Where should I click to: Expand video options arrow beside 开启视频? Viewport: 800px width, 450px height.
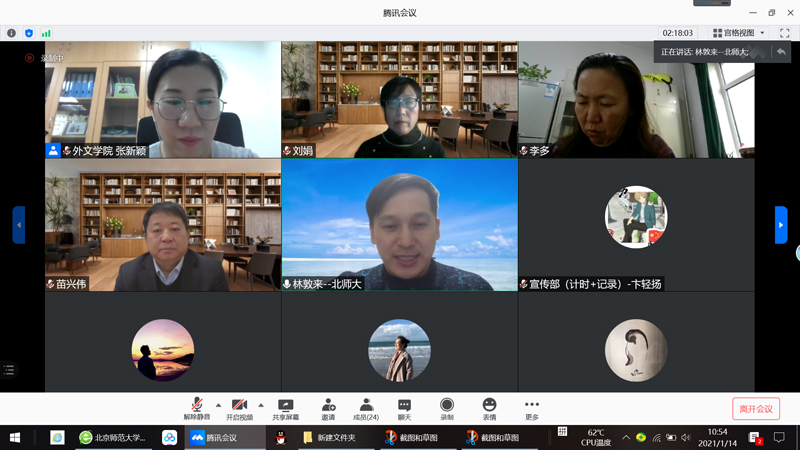point(261,405)
